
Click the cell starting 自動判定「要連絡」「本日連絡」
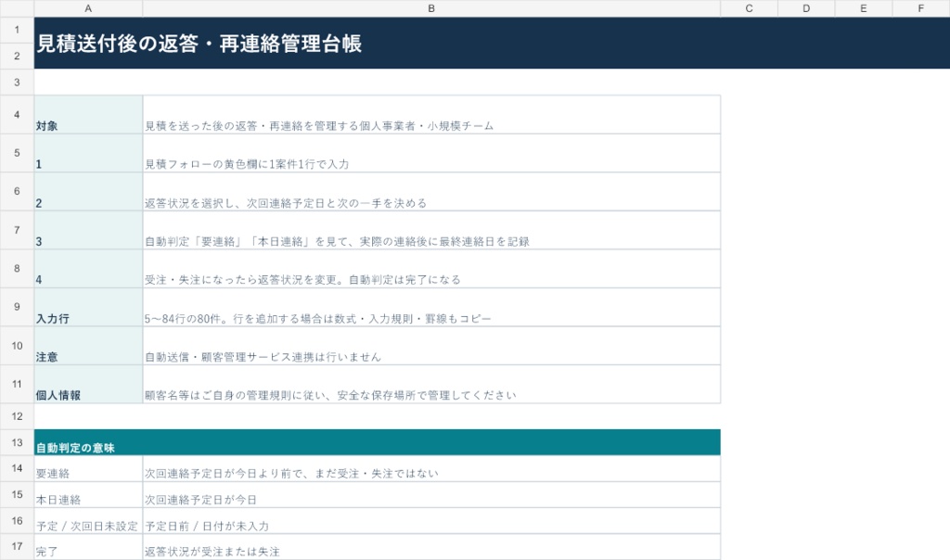point(431,229)
